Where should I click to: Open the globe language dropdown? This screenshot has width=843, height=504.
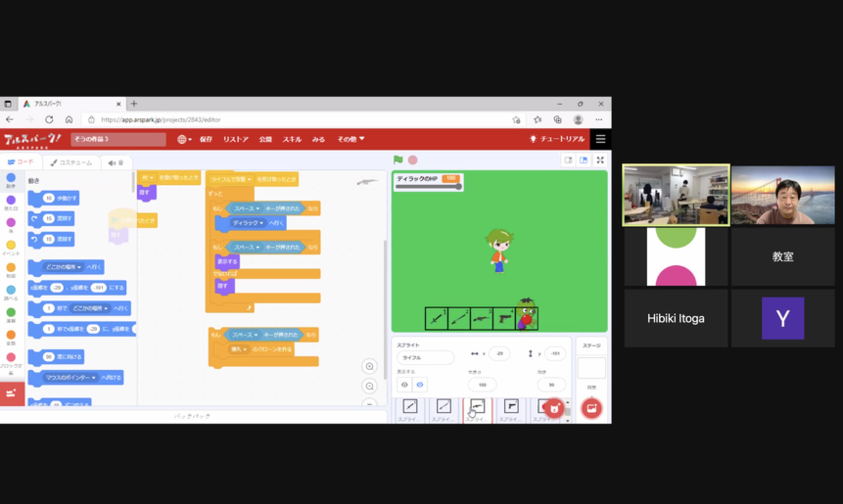(x=184, y=139)
